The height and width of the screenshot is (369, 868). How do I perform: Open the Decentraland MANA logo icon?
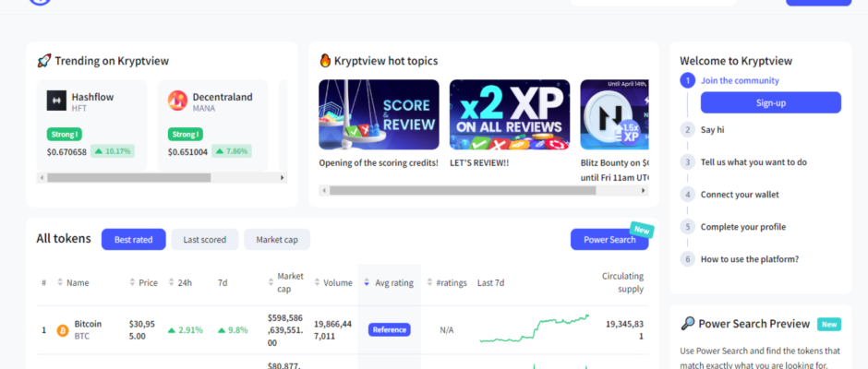tap(177, 101)
